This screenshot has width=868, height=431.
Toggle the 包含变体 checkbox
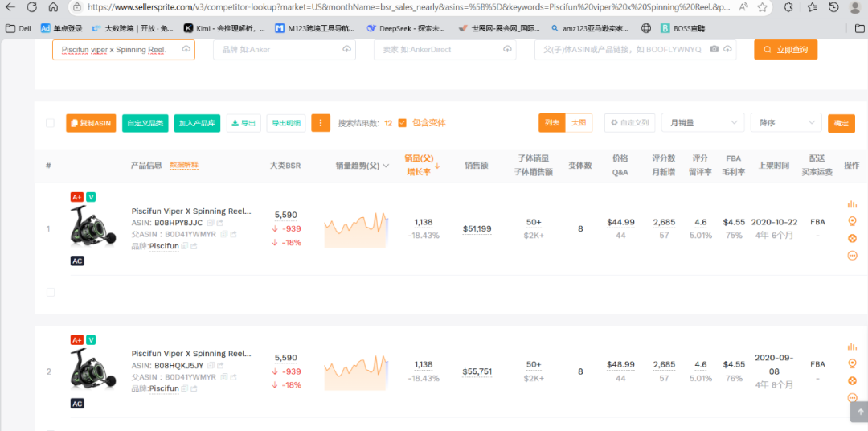[x=403, y=123]
